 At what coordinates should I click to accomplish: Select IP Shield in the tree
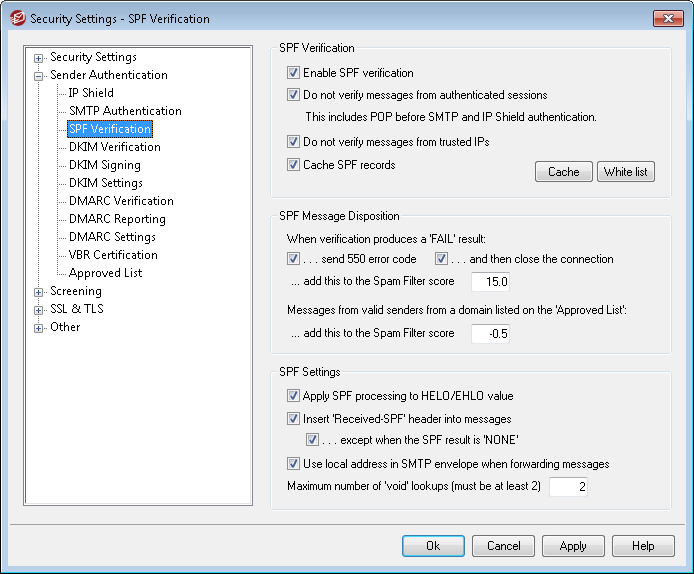pos(91,93)
